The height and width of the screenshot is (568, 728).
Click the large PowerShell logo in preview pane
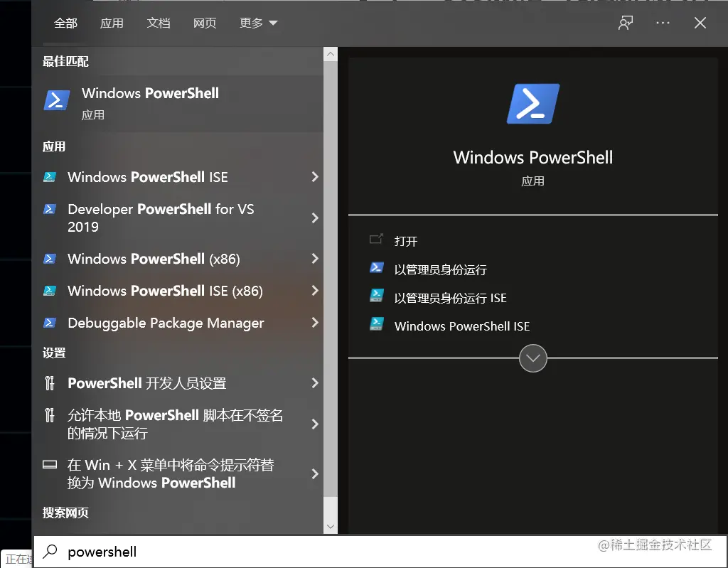tap(533, 104)
